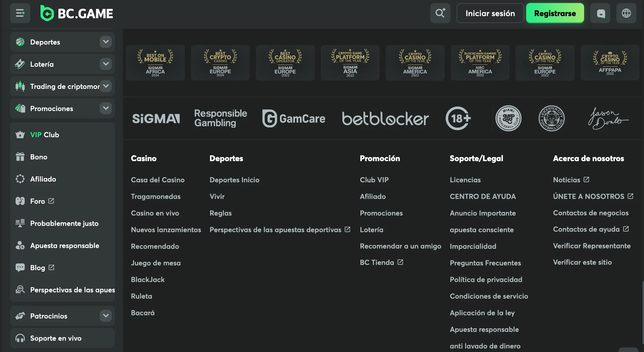Viewport: 644px width, 352px height.
Task: Click the Miami Pickleball Club badge
Action: pos(508,118)
